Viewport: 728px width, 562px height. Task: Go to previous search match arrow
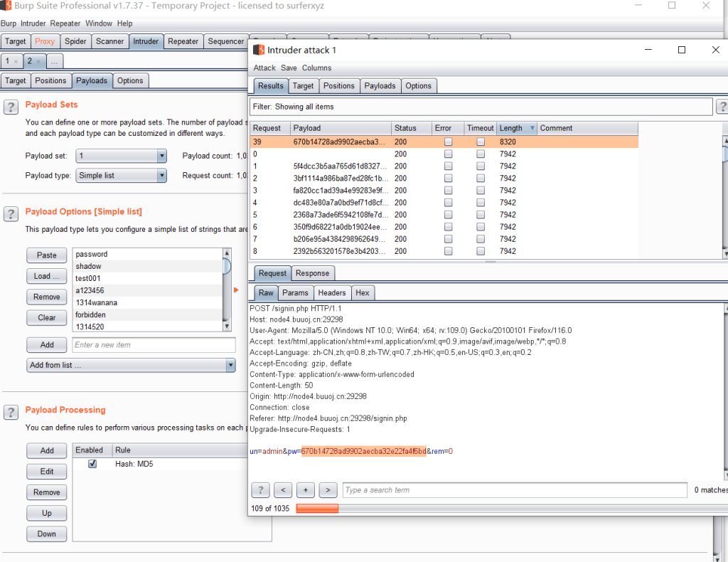(x=283, y=489)
